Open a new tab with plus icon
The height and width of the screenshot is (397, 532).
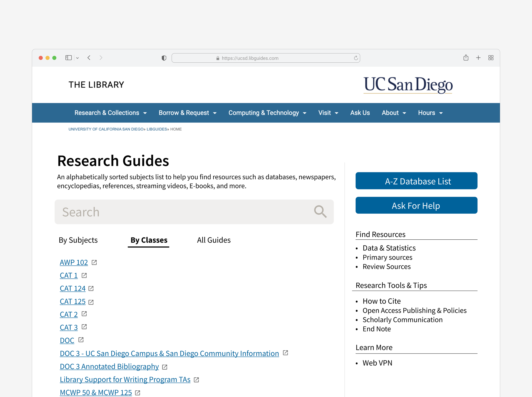tap(478, 58)
